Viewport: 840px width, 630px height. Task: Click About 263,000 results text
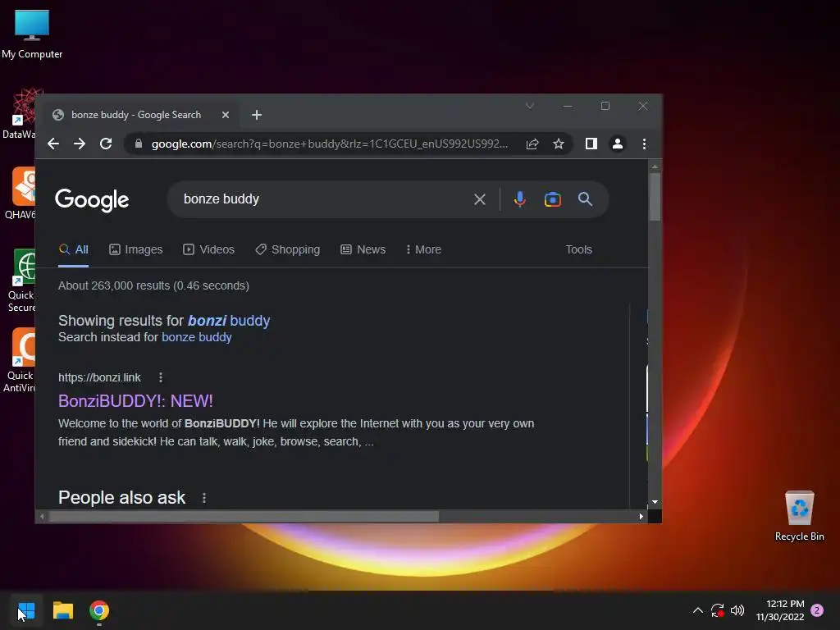coord(153,285)
